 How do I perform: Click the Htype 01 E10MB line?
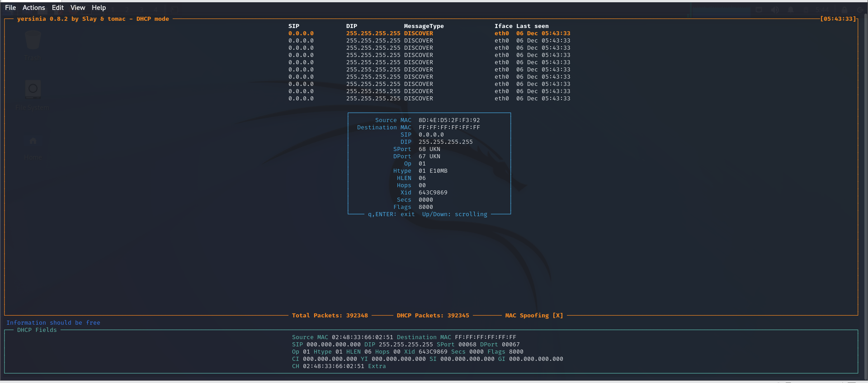(x=420, y=171)
